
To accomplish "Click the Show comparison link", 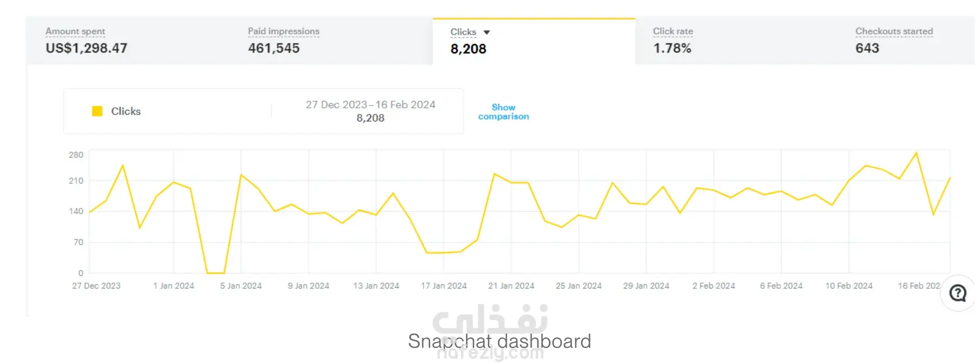I will pyautogui.click(x=503, y=112).
